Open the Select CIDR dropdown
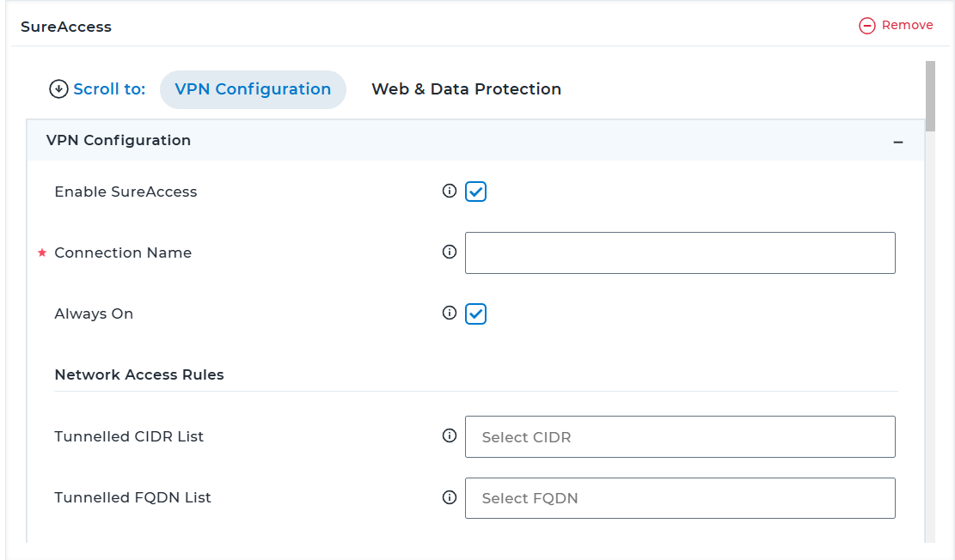Viewport: 955px width, 560px height. (x=680, y=437)
